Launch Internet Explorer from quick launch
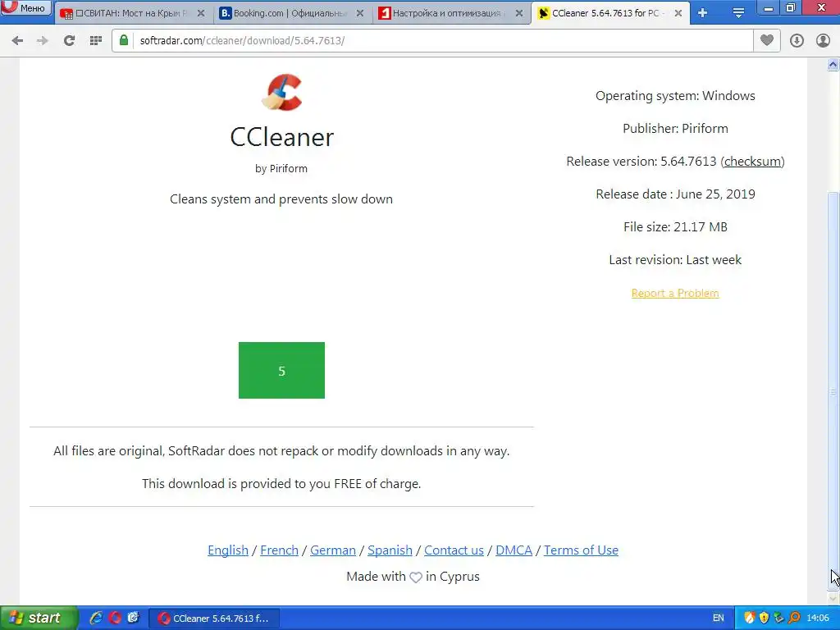The image size is (840, 630). (x=97, y=618)
